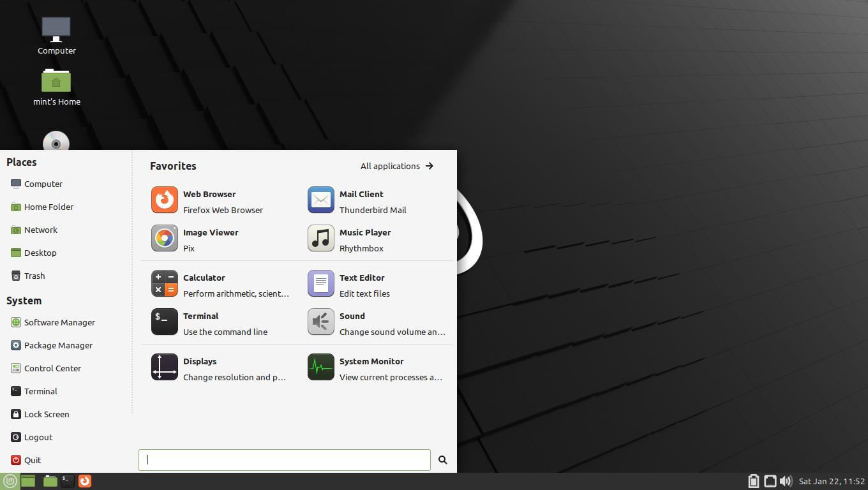The height and width of the screenshot is (490, 868).
Task: Start the Terminal from Favorites
Action: pos(200,322)
